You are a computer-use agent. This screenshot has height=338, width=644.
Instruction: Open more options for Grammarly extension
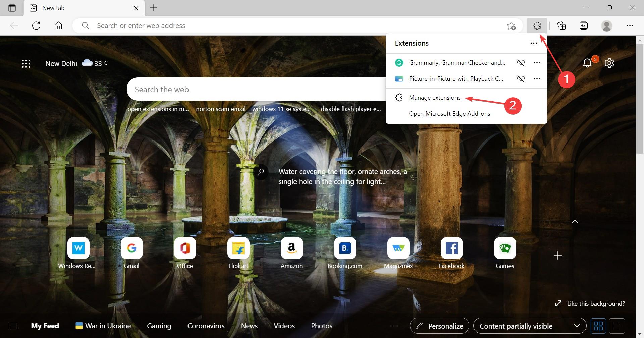coord(537,63)
